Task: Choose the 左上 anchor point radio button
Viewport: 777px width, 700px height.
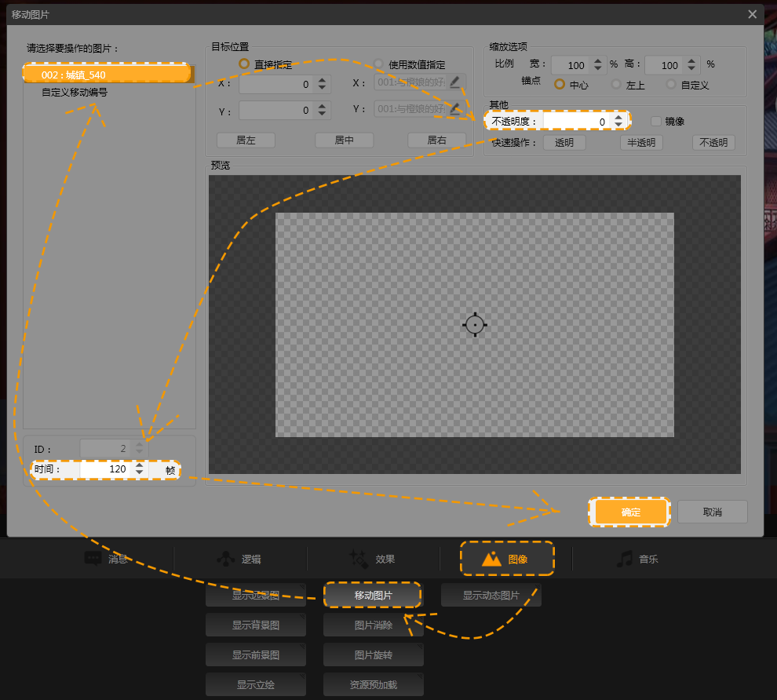Action: 616,84
